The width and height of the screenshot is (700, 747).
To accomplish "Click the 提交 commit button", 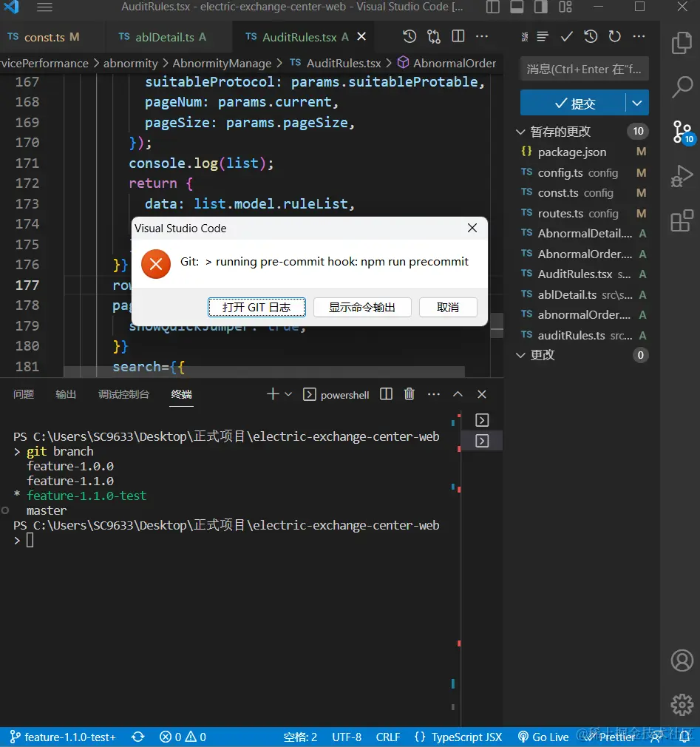I will [x=573, y=103].
